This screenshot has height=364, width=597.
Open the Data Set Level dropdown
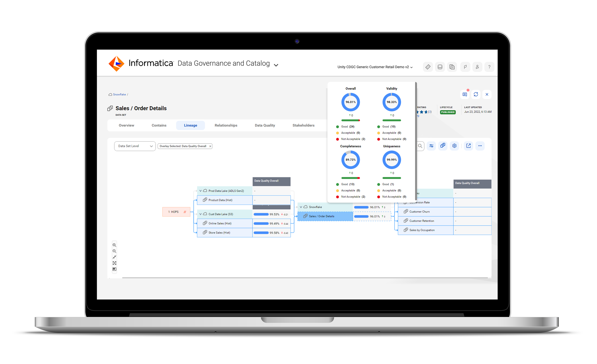pyautogui.click(x=134, y=146)
